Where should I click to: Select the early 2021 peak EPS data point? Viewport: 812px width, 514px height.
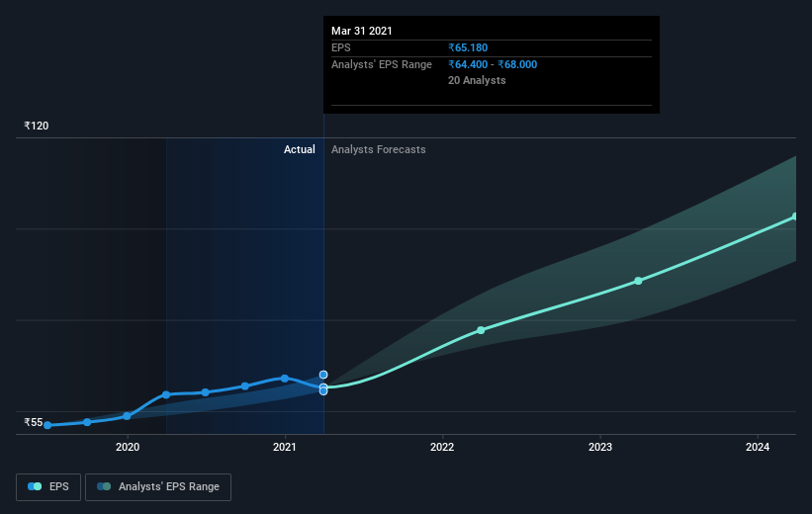tap(284, 379)
